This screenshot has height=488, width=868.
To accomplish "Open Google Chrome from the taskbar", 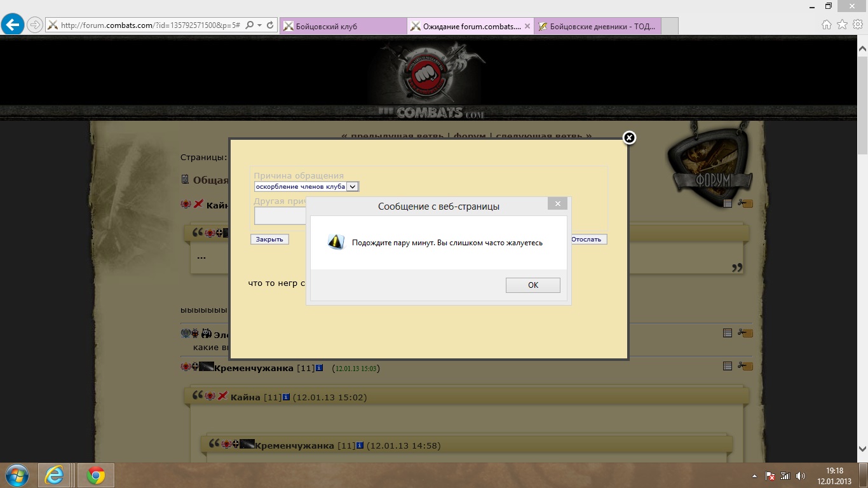I will (x=95, y=475).
